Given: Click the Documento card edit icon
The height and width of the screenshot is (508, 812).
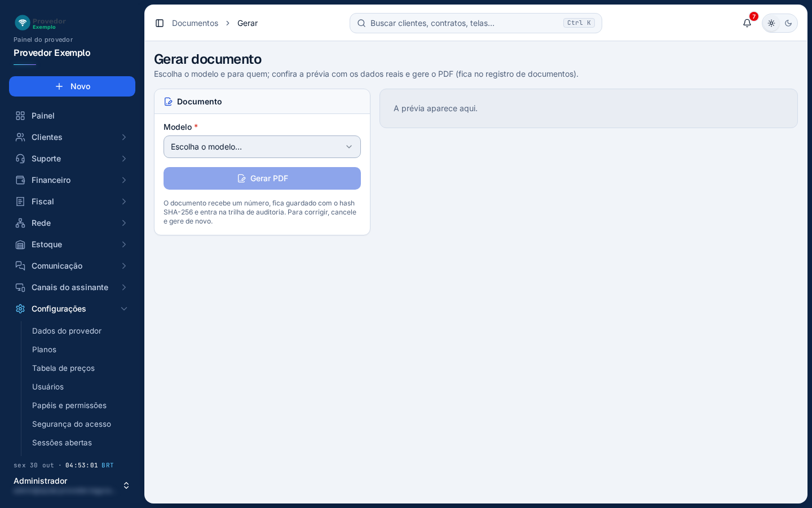Looking at the screenshot, I should tap(168, 102).
